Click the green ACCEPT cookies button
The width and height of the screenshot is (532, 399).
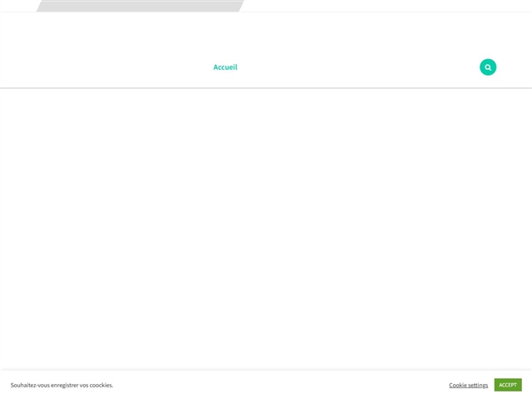tap(508, 385)
